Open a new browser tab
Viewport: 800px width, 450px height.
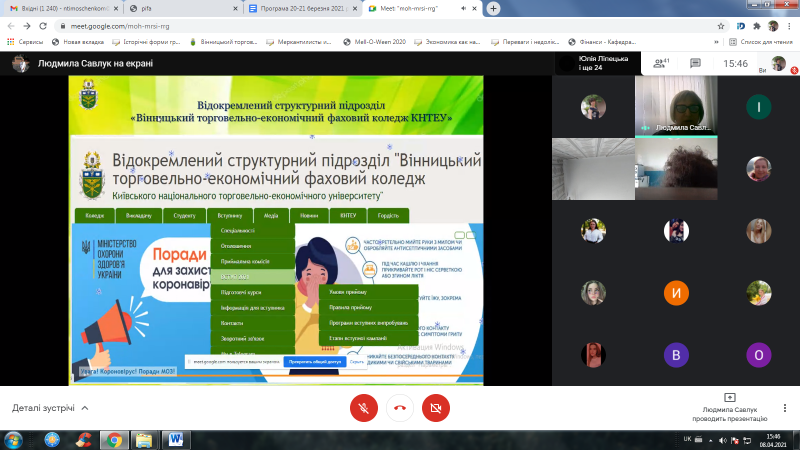point(493,8)
